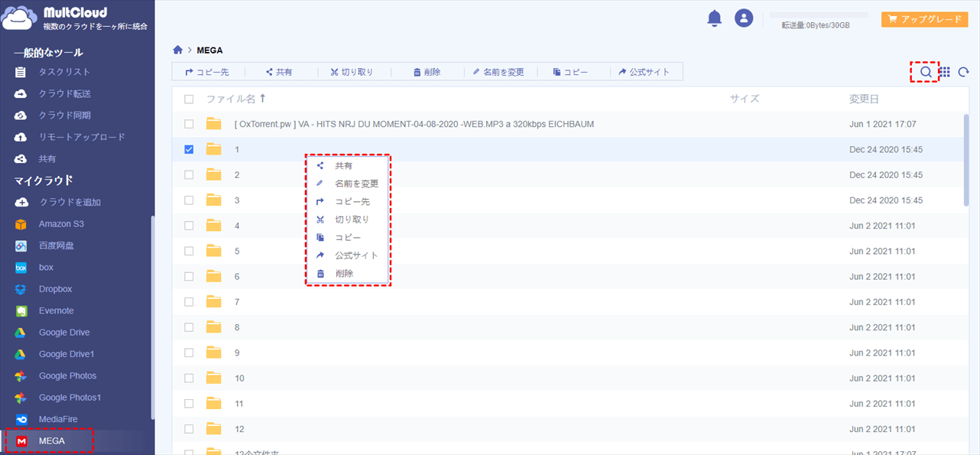This screenshot has height=455, width=980.
Task: Open box cloud drive
Action: [x=46, y=267]
